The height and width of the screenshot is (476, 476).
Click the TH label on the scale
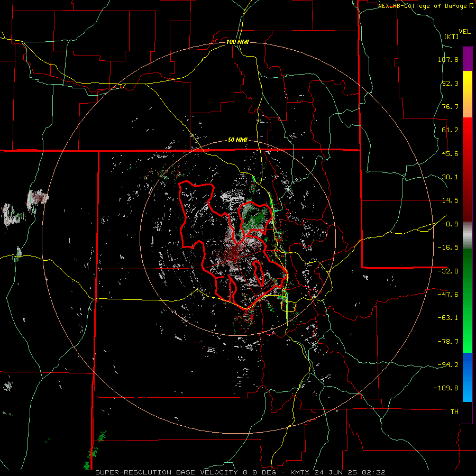coord(454,411)
